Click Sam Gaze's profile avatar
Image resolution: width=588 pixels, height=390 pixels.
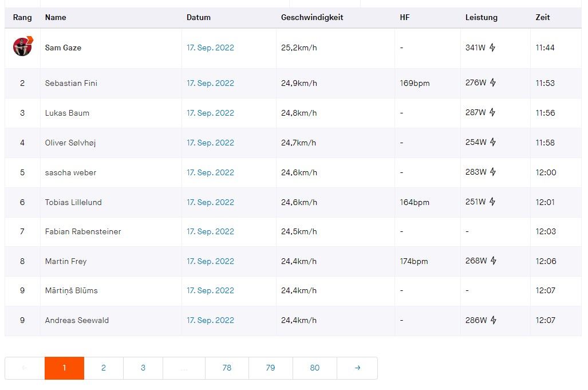(x=23, y=47)
